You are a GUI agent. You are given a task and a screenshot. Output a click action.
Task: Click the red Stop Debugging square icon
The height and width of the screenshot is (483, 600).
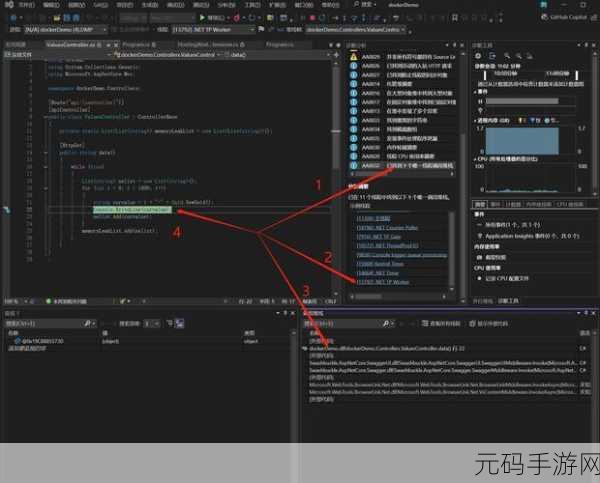312,18
